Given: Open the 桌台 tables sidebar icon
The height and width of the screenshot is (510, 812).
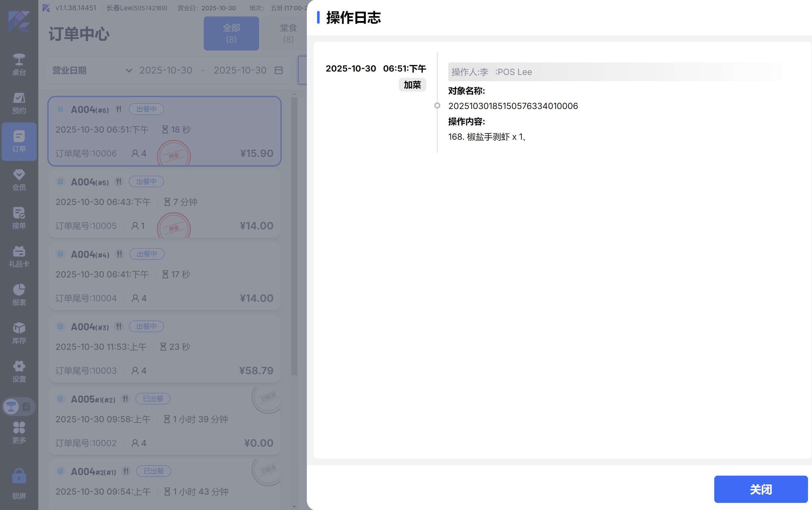Looking at the screenshot, I should coord(19,64).
